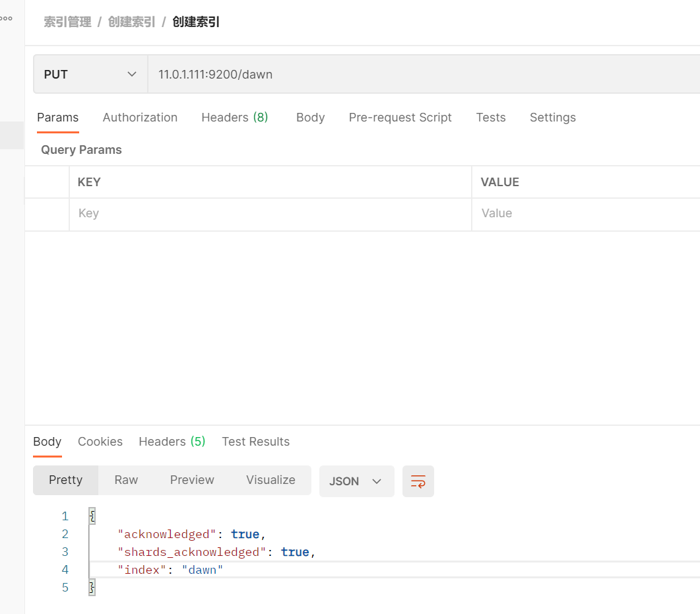Click the "dawn" value in response
Viewport: 700px width, 614px height.
pyautogui.click(x=203, y=570)
